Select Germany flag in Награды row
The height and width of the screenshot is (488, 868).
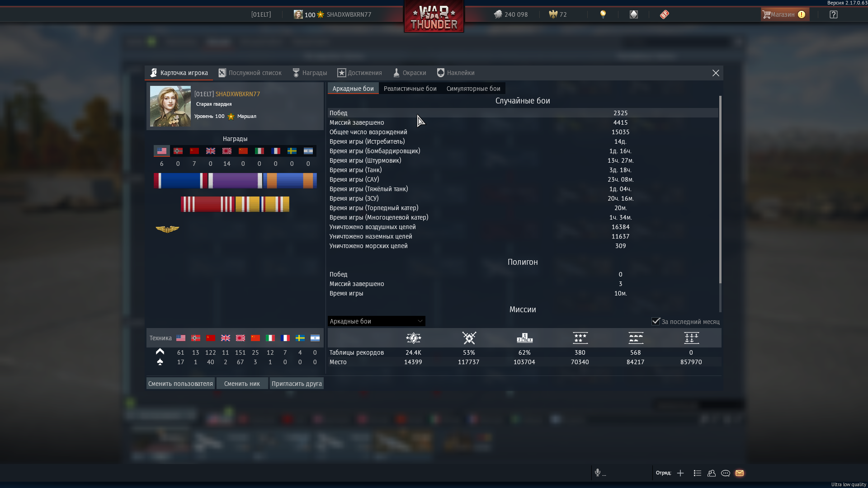pyautogui.click(x=178, y=151)
